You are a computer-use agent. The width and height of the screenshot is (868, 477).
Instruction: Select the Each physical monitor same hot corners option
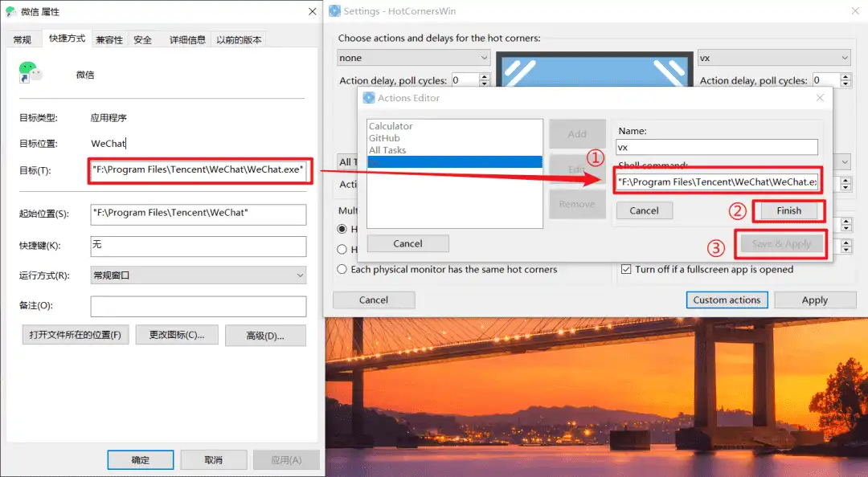(x=448, y=270)
